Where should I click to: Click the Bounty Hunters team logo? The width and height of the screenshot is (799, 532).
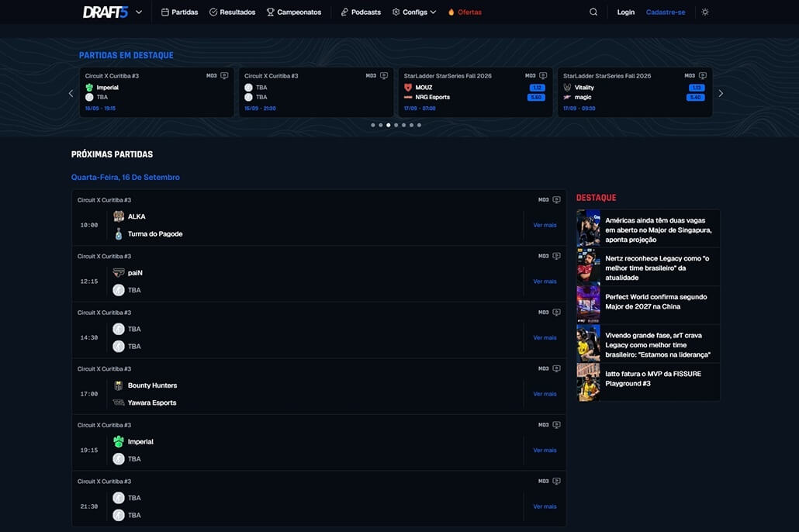[x=119, y=385]
